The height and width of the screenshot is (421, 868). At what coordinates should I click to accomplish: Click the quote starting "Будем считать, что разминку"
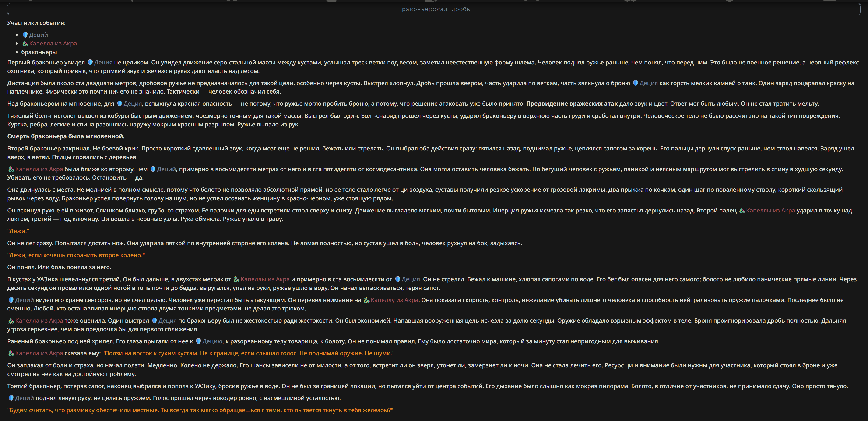pos(200,410)
